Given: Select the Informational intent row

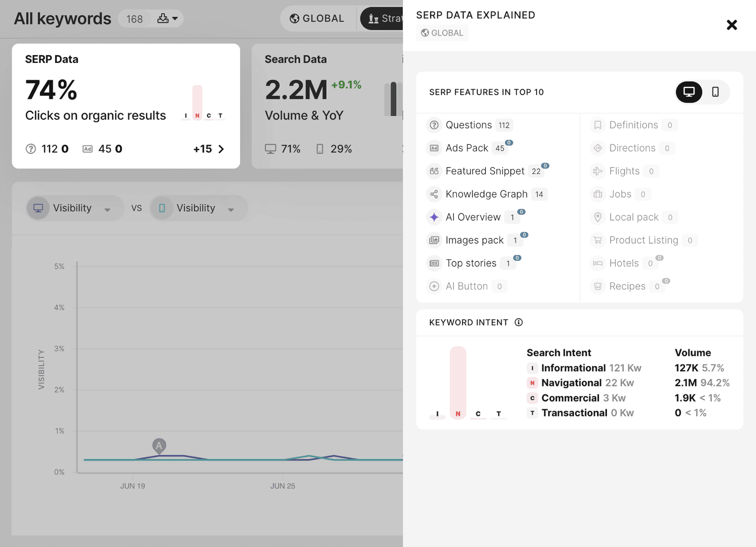Looking at the screenshot, I should pyautogui.click(x=628, y=368).
